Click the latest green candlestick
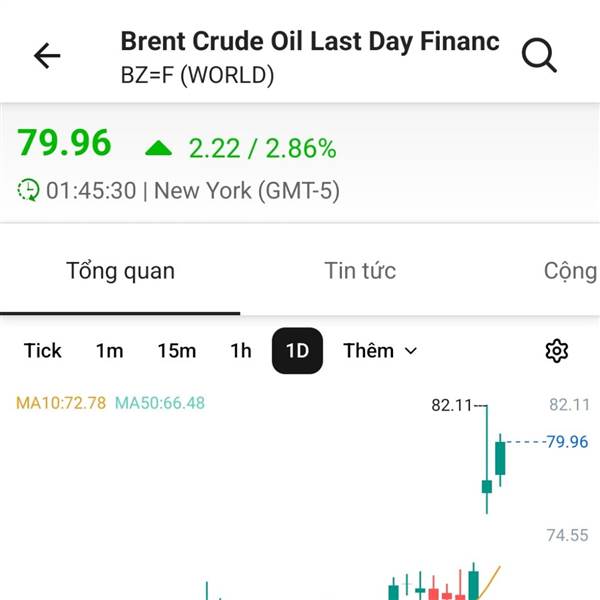Screen dimensions: 600x600 501,459
